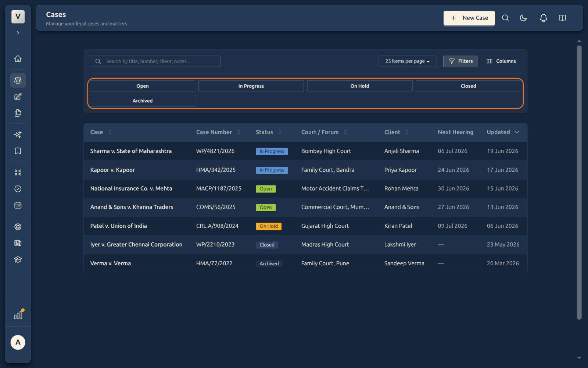Open case Anand & Sons v. Khanna Traders
The height and width of the screenshot is (368, 588).
point(132,207)
